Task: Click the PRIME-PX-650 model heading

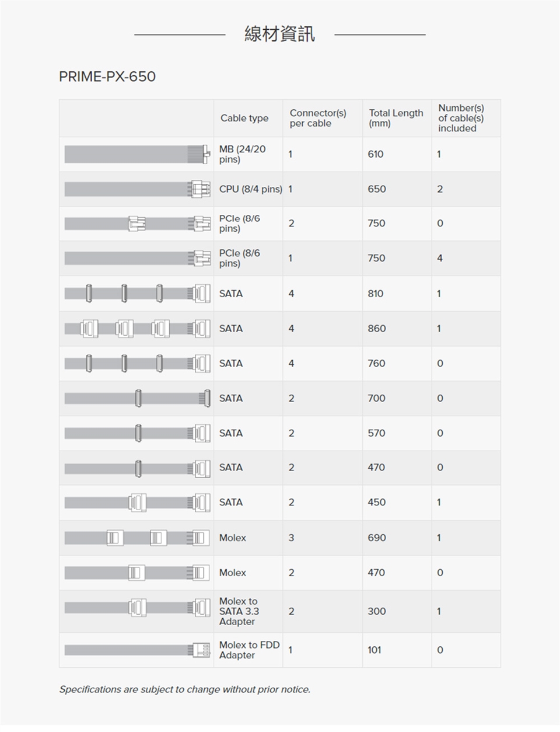Action: [x=107, y=77]
